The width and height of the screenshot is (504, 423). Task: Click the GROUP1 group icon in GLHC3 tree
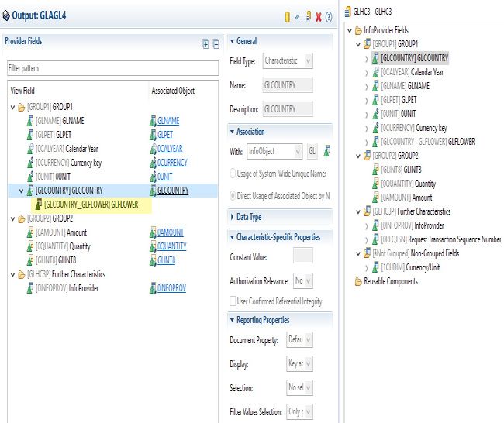click(x=367, y=43)
